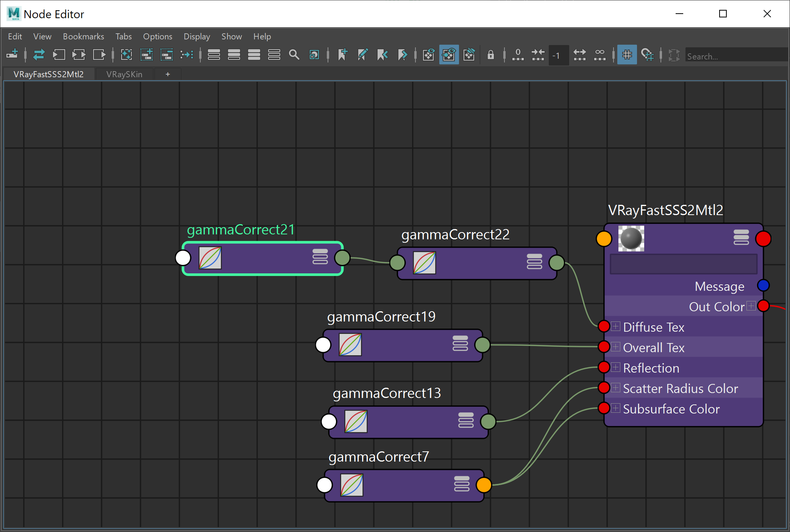Show input connections only toolbar icon

[59, 55]
